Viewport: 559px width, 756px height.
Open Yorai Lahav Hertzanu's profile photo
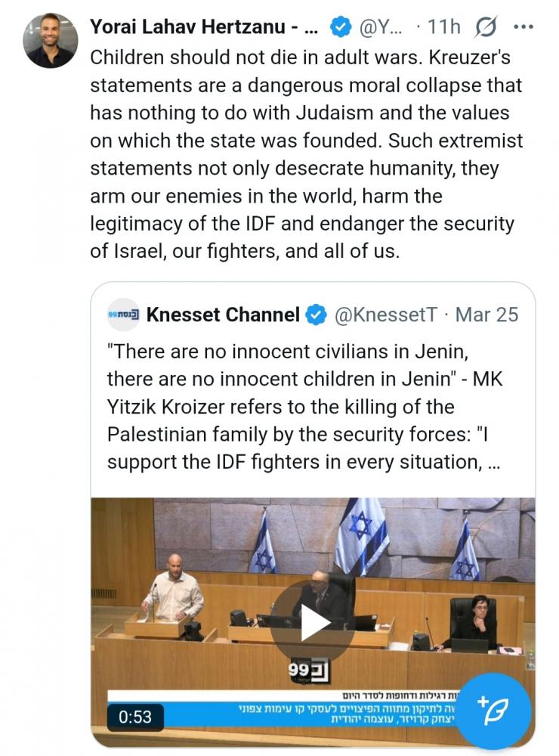[x=50, y=40]
